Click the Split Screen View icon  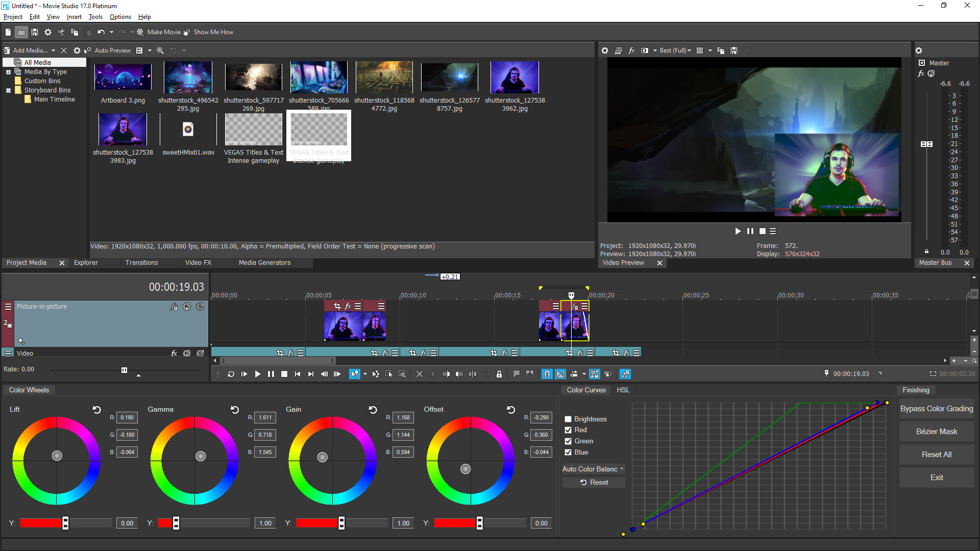[645, 51]
